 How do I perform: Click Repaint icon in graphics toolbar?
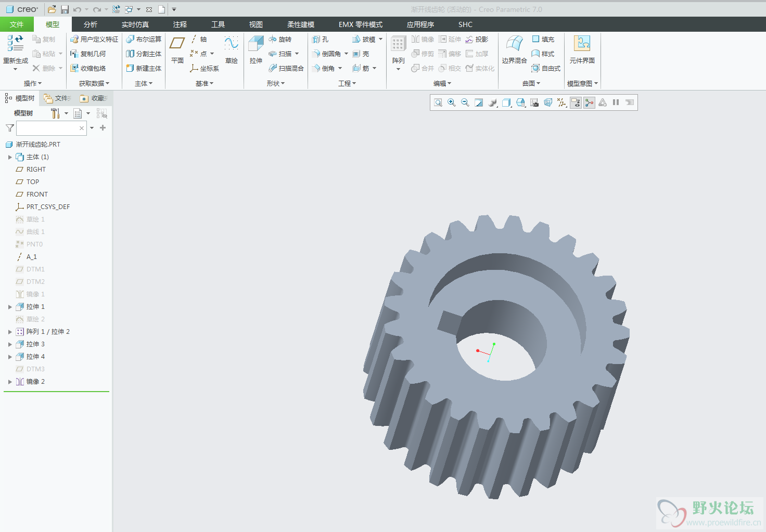pyautogui.click(x=479, y=102)
